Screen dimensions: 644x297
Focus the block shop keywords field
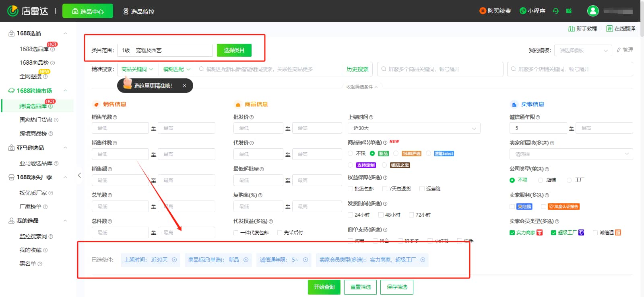coord(570,69)
